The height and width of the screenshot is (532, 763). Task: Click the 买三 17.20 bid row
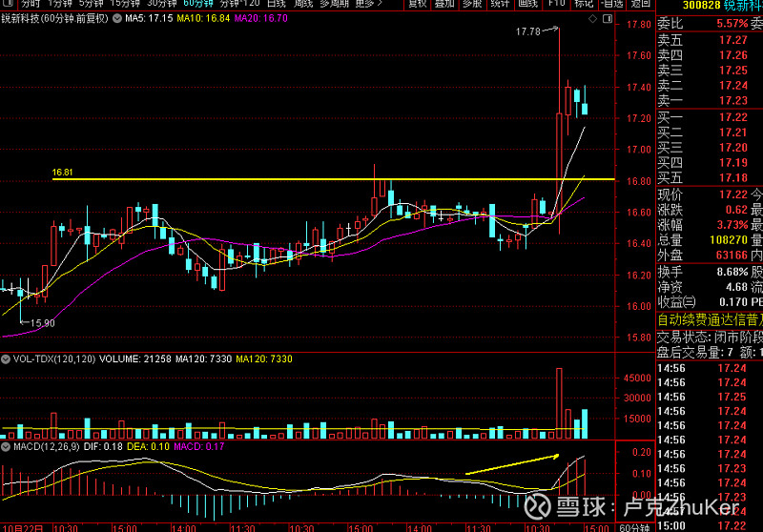point(710,148)
